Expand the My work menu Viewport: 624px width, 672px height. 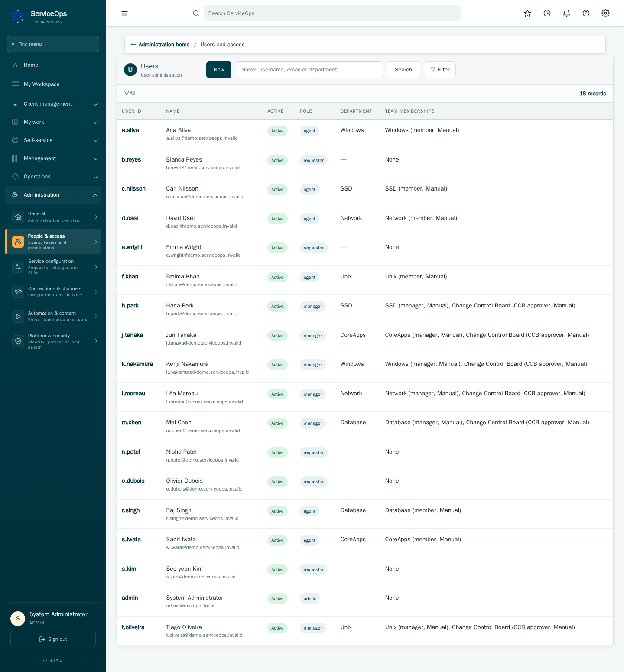pyautogui.click(x=53, y=122)
